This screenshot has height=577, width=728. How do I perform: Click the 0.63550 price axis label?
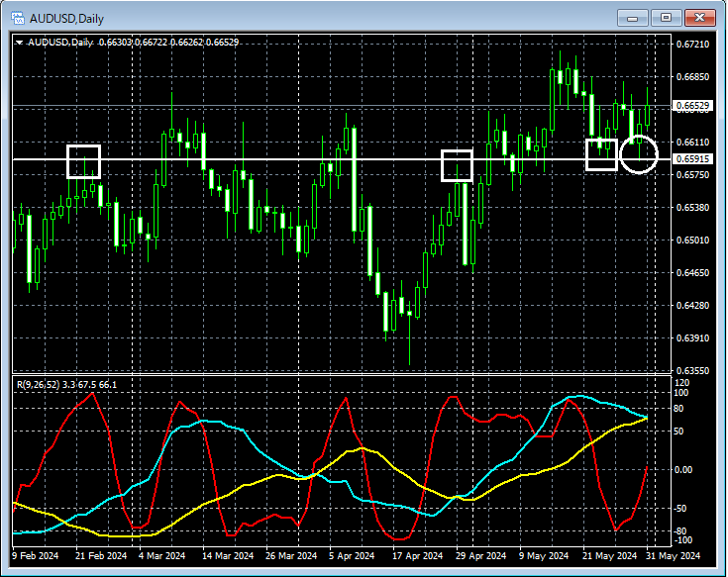click(x=692, y=370)
